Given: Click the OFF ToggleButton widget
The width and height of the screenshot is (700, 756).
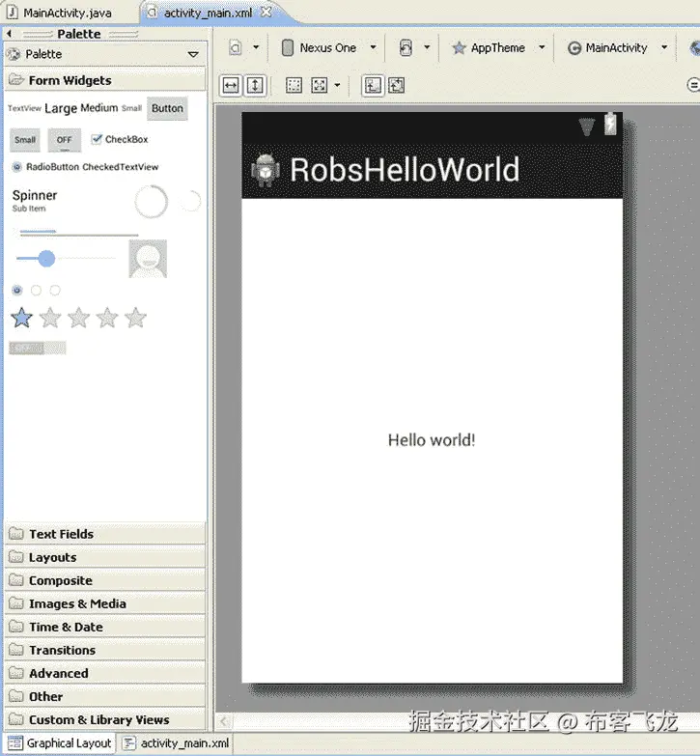Looking at the screenshot, I should point(64,140).
